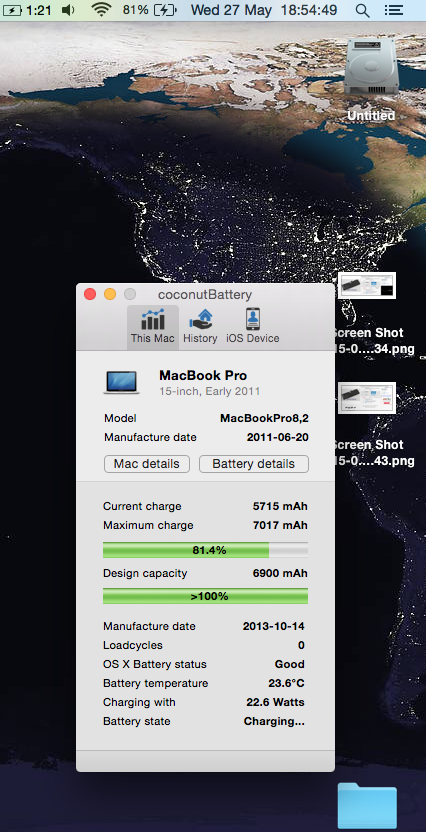Switch to the History tab
Viewport: 426px width, 832px height.
click(x=200, y=327)
